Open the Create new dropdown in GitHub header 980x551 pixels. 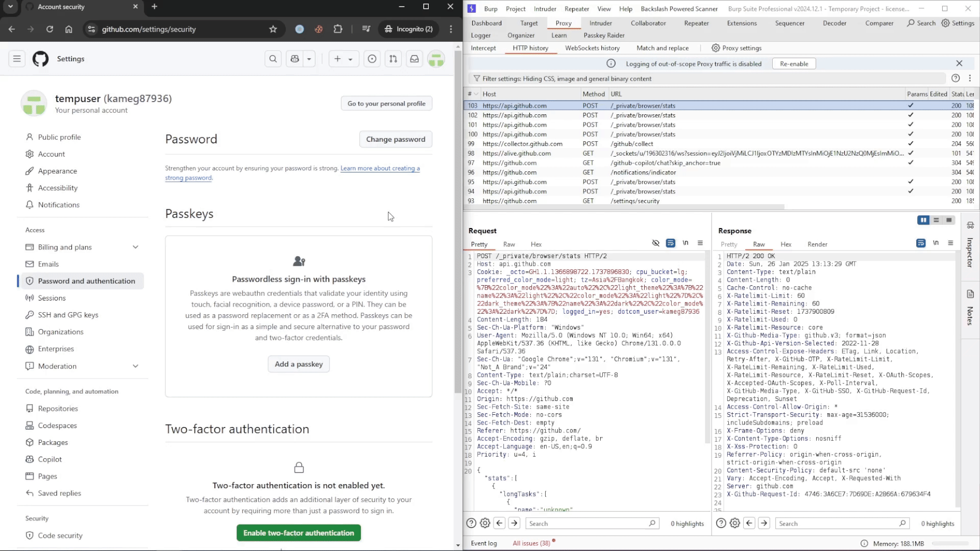(344, 59)
